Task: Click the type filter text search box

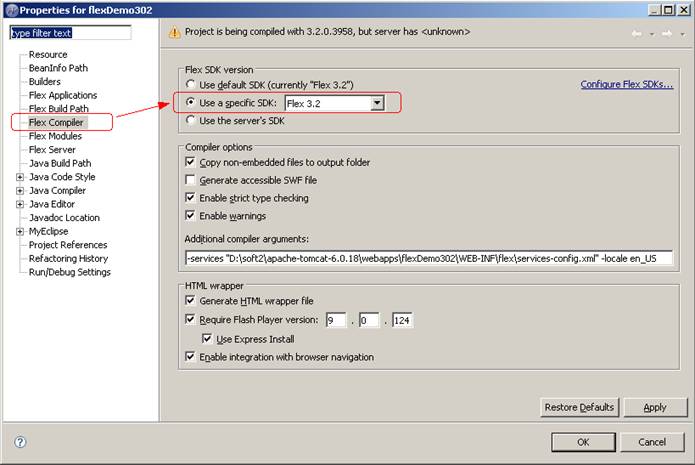Action: (x=70, y=32)
